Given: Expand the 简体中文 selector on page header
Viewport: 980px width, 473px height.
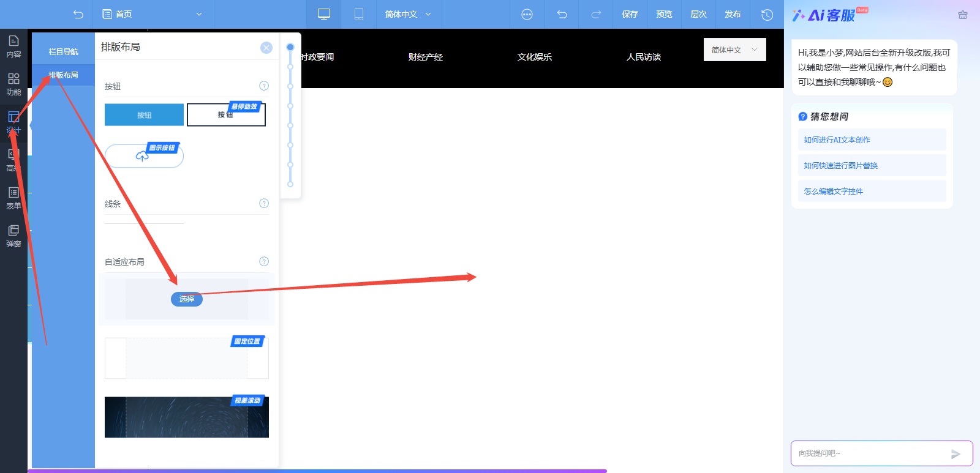Looking at the screenshot, I should pos(734,50).
